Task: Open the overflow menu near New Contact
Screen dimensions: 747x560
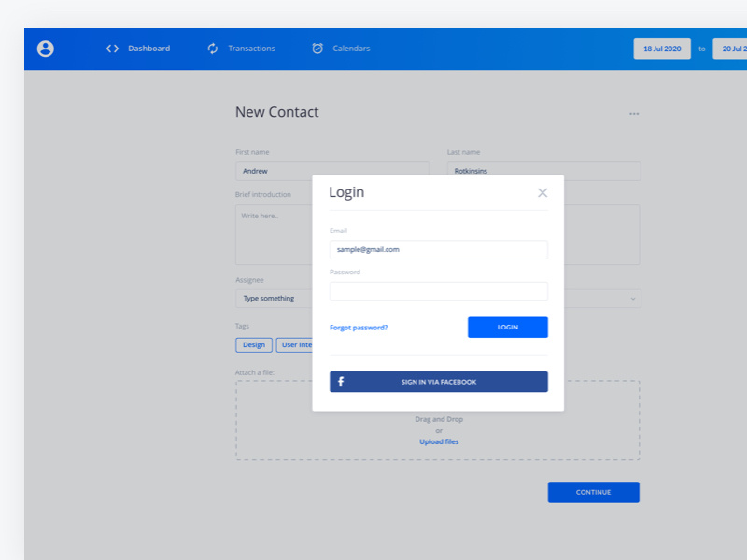Action: (x=634, y=113)
